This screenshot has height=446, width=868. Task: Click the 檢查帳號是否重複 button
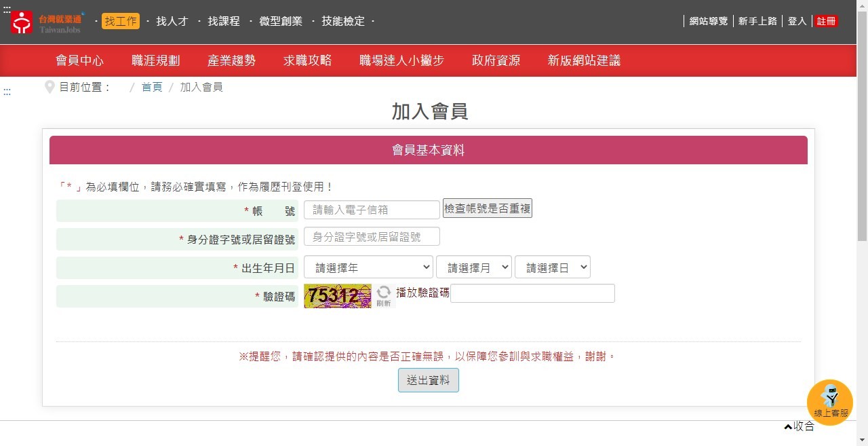(x=488, y=208)
